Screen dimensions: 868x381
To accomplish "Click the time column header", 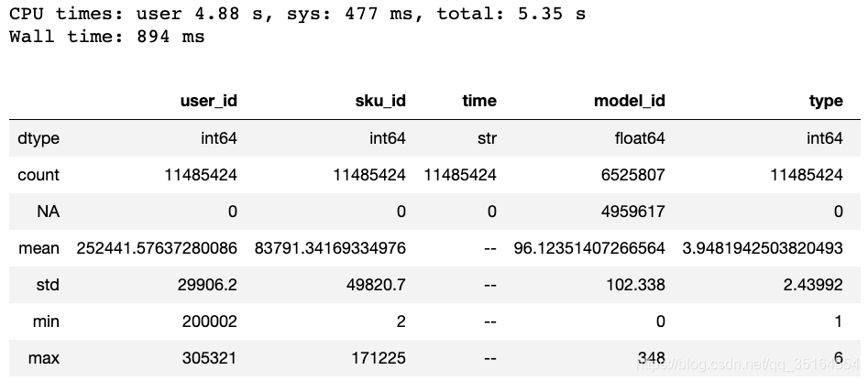I will [478, 101].
